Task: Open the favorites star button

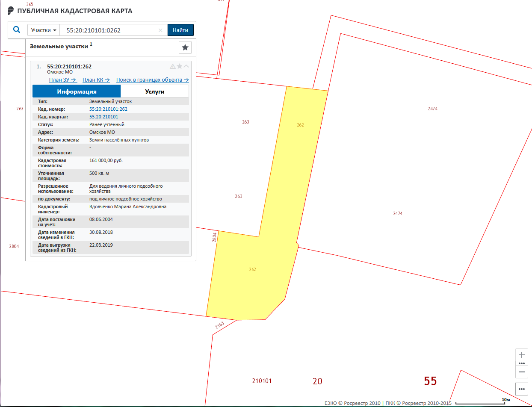Action: point(185,47)
